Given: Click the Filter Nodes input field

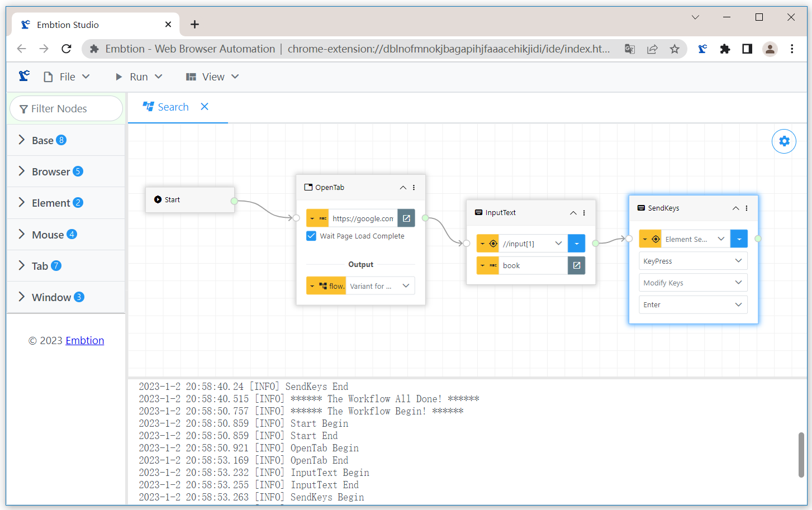Looking at the screenshot, I should tap(67, 108).
